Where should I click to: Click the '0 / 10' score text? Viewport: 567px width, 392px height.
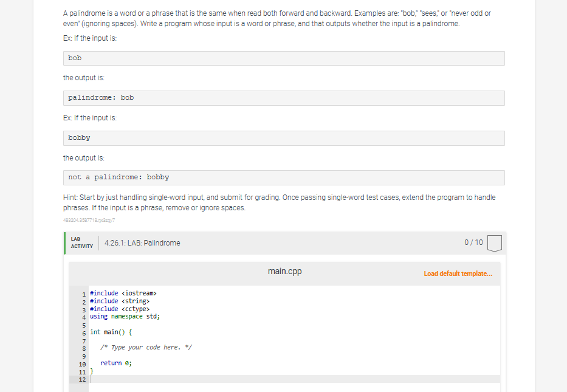click(473, 242)
